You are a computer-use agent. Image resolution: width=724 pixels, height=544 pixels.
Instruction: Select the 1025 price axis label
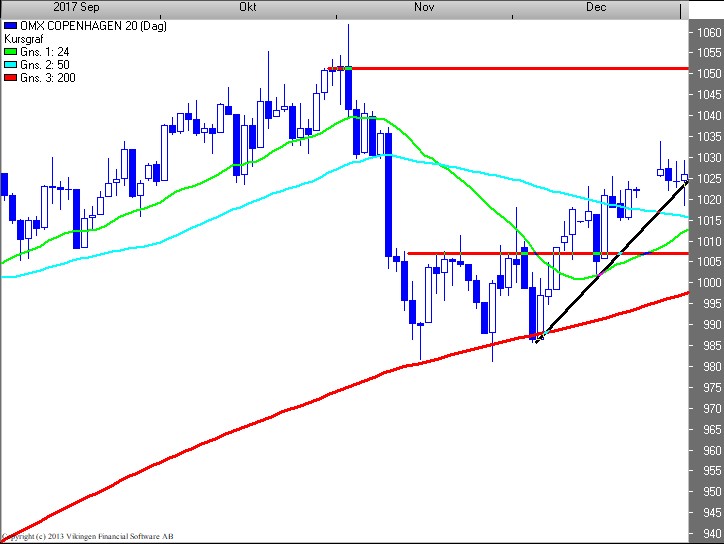(708, 178)
